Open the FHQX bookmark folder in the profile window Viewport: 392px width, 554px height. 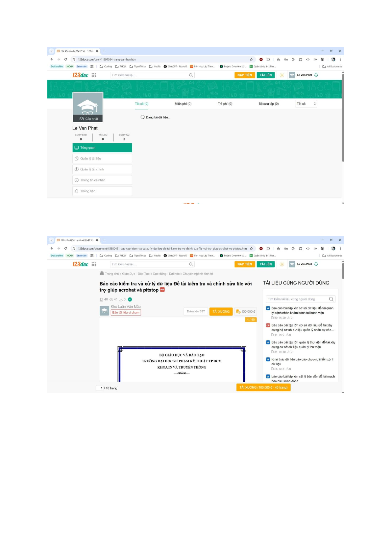(x=121, y=66)
